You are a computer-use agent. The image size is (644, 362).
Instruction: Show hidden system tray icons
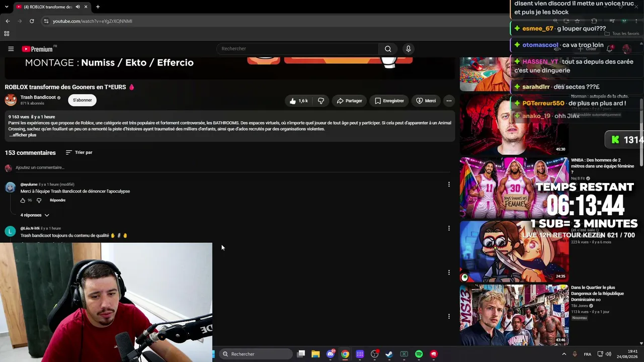[563, 354]
